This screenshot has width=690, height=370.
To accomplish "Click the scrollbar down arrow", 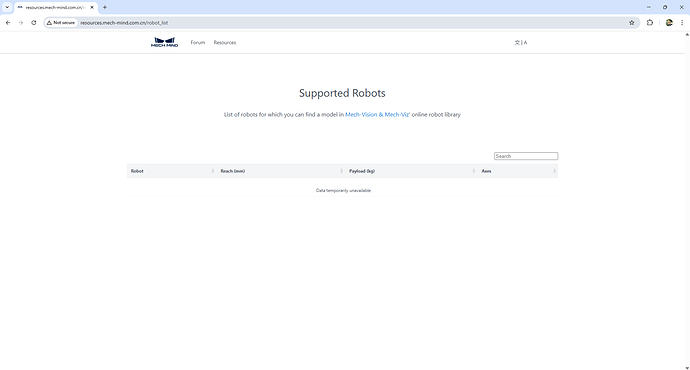I will coord(687,367).
